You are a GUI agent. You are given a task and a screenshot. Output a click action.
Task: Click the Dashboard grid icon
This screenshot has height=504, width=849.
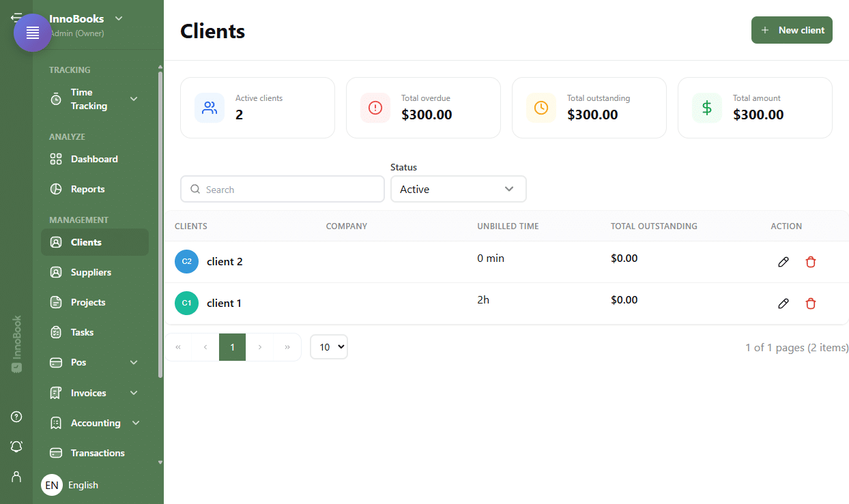click(56, 159)
